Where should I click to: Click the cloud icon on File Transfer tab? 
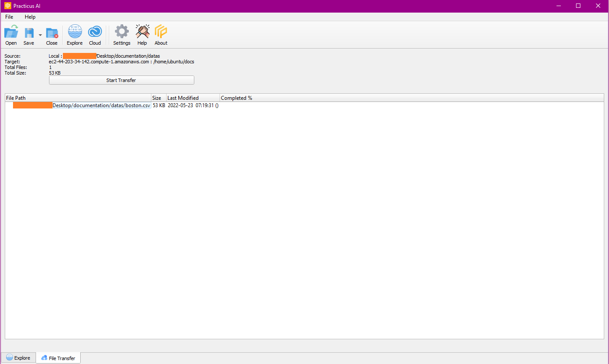[45, 357]
